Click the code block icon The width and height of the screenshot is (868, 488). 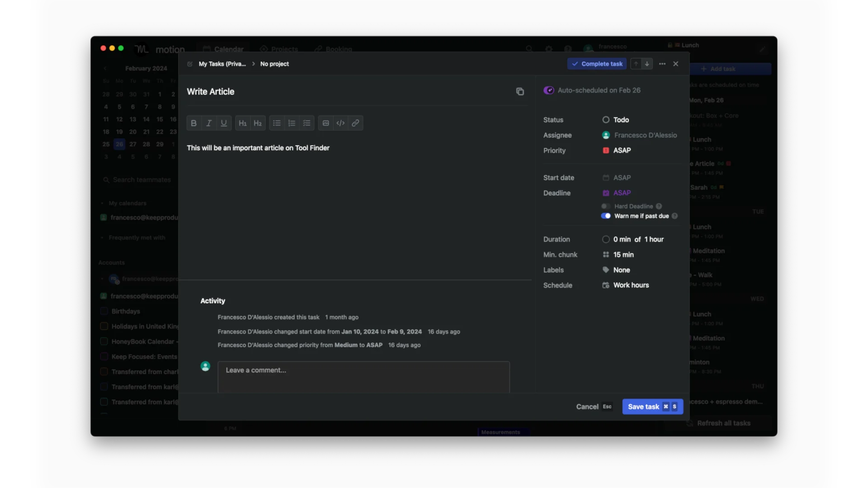point(340,123)
